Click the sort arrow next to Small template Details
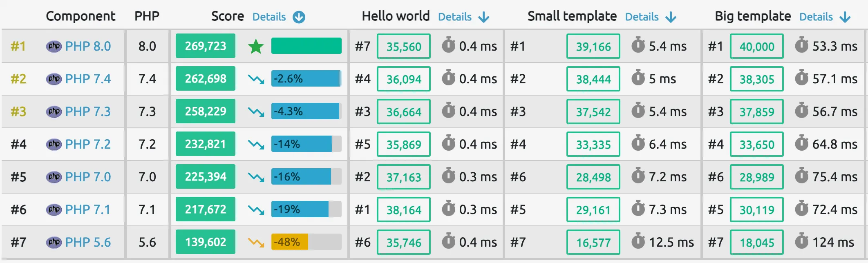Screen dimensions: 868x263 pos(671,17)
